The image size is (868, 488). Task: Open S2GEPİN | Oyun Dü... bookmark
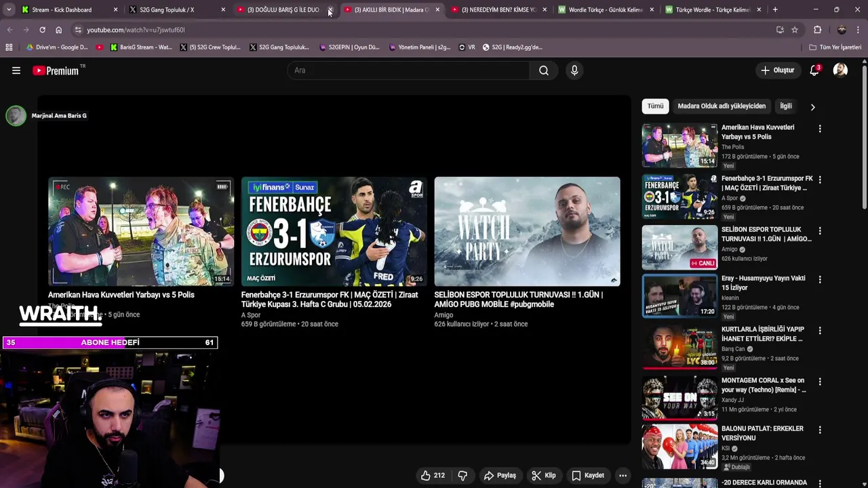click(349, 47)
